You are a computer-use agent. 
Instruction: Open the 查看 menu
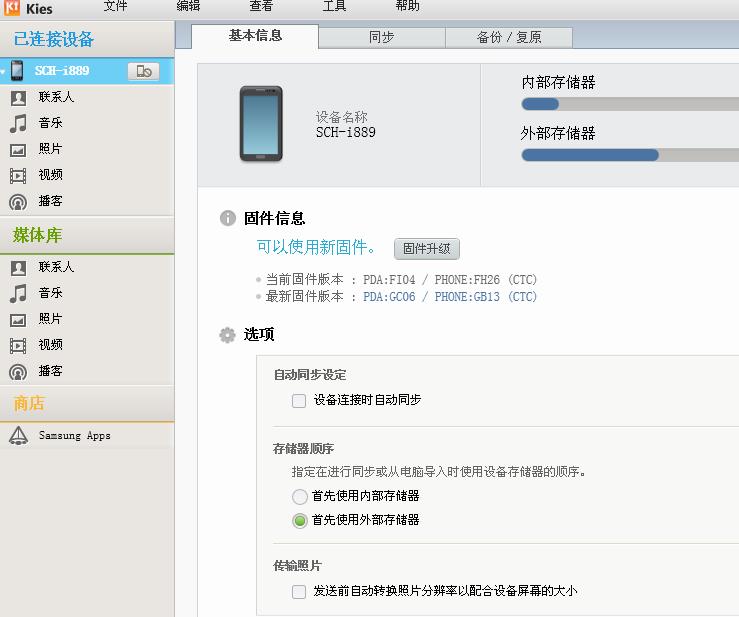261,6
